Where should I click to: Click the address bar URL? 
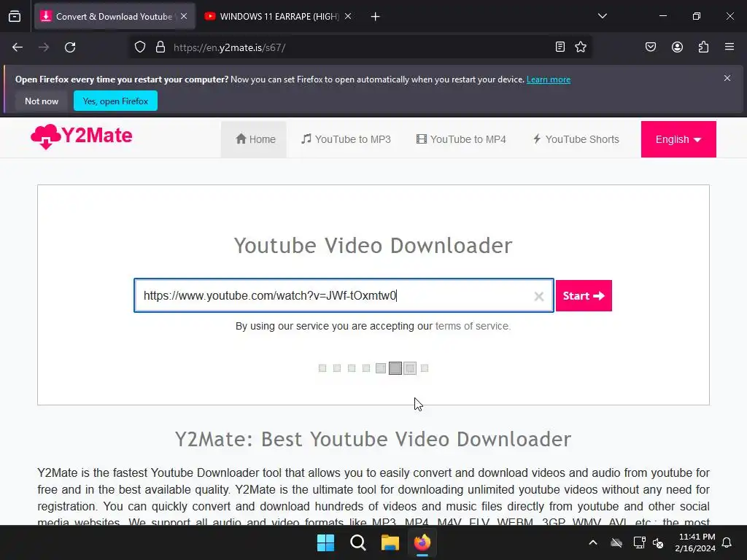click(x=229, y=47)
